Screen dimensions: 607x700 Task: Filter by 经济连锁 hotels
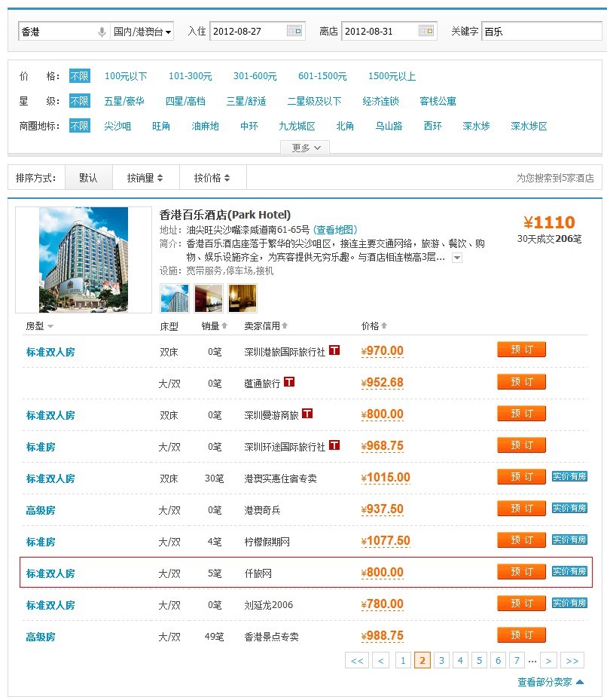point(381,101)
